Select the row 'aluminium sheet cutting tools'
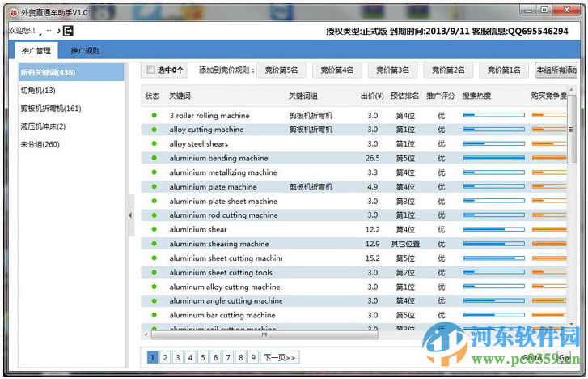The width and height of the screenshot is (588, 379). coord(353,272)
